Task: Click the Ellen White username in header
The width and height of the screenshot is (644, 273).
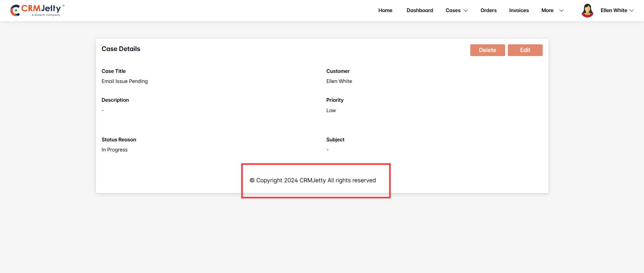Action: pyautogui.click(x=613, y=10)
